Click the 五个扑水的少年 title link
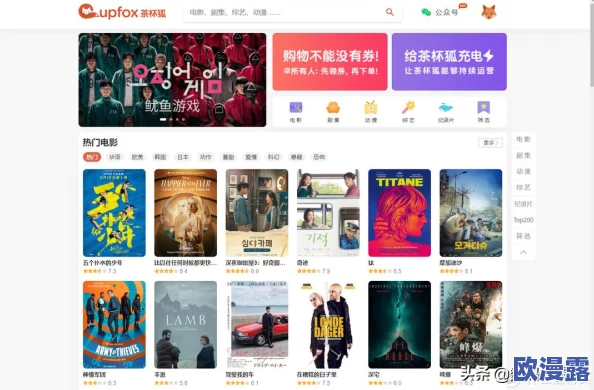Viewport: 594px width, 390px height. point(103,263)
